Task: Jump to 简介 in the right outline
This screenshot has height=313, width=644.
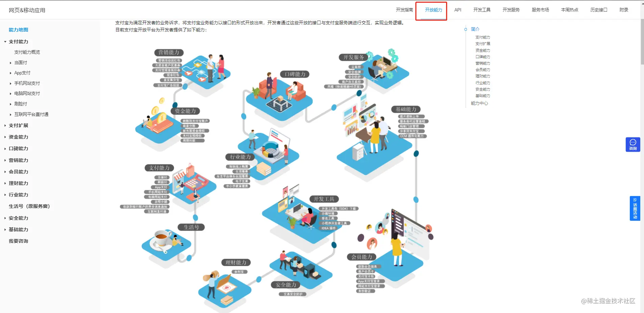Action: click(475, 29)
